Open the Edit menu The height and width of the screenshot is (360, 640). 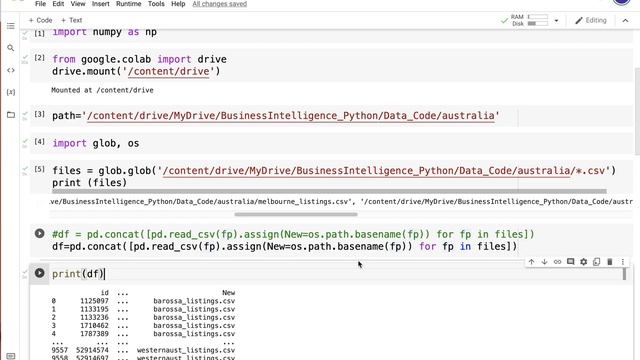[x=58, y=4]
